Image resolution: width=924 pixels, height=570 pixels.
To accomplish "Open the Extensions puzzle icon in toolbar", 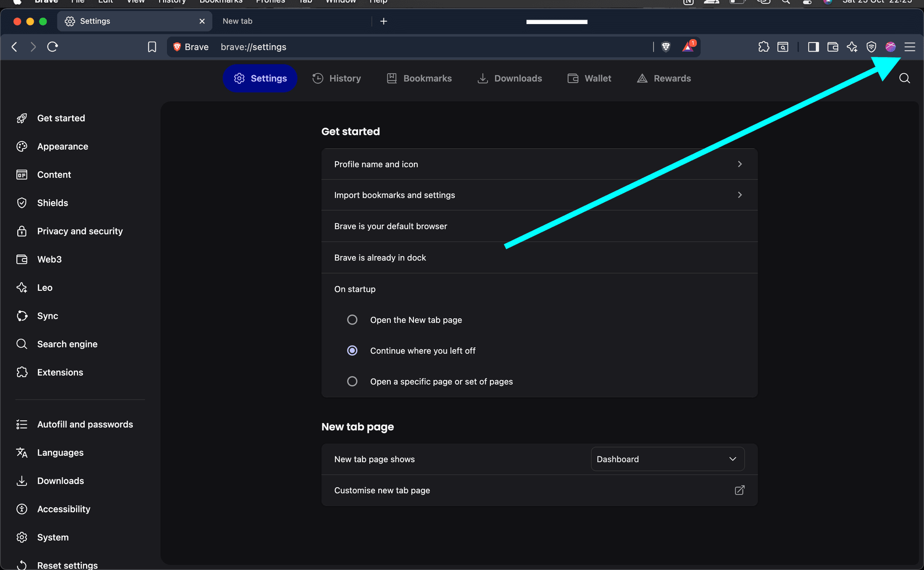I will coord(764,47).
